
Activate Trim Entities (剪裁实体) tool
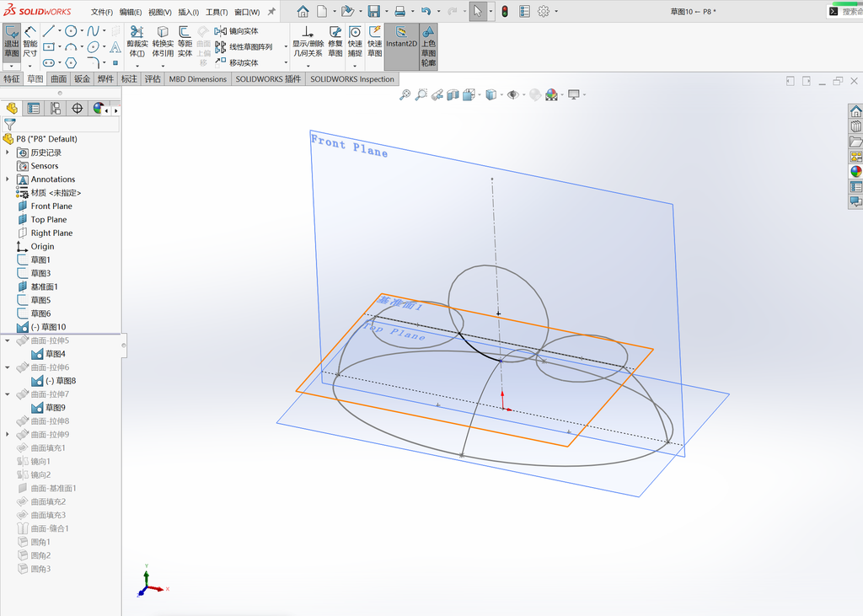tap(137, 42)
